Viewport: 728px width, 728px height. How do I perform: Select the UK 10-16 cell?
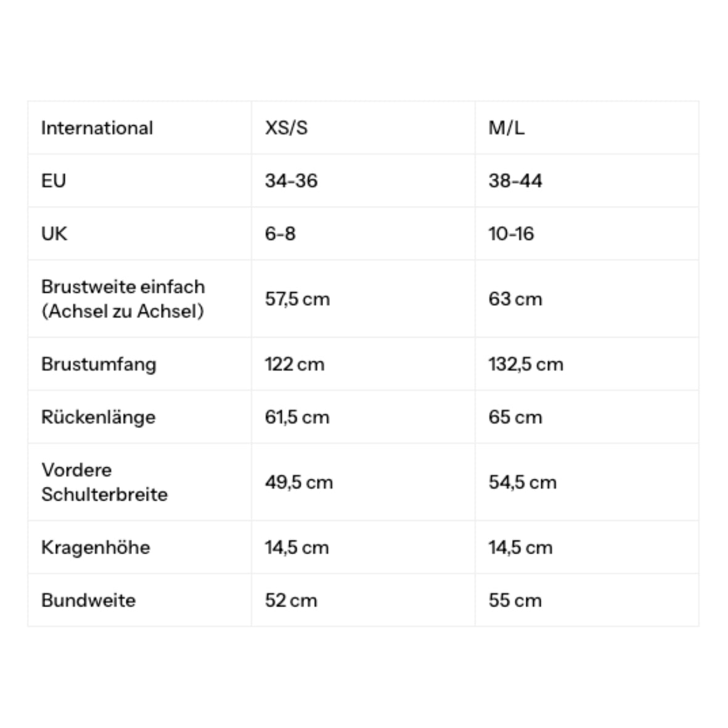[511, 234]
